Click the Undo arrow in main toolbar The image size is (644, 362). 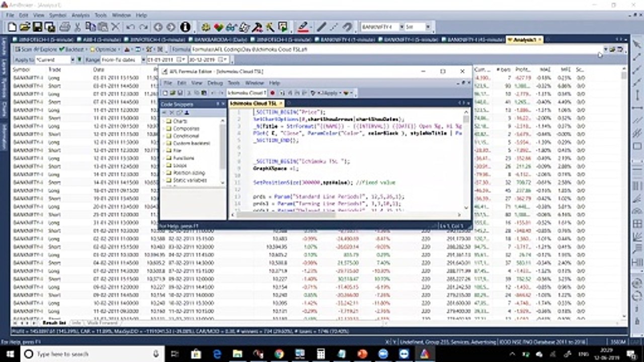coord(130,27)
